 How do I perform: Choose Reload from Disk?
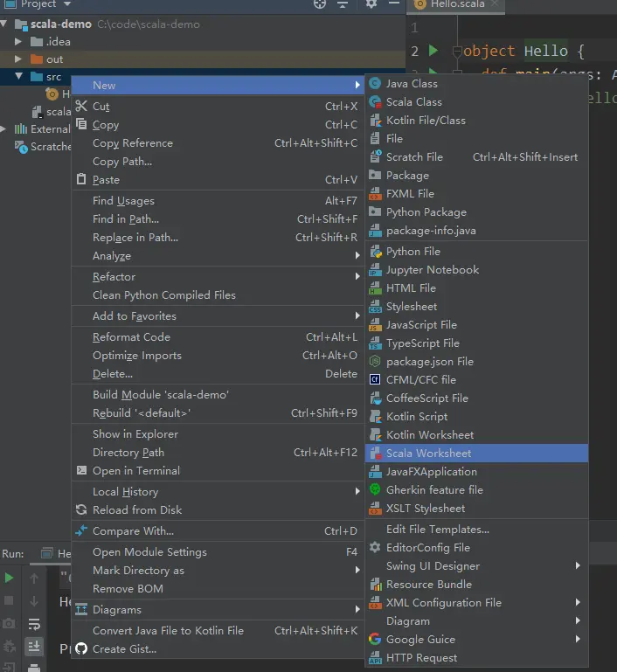pos(218,510)
